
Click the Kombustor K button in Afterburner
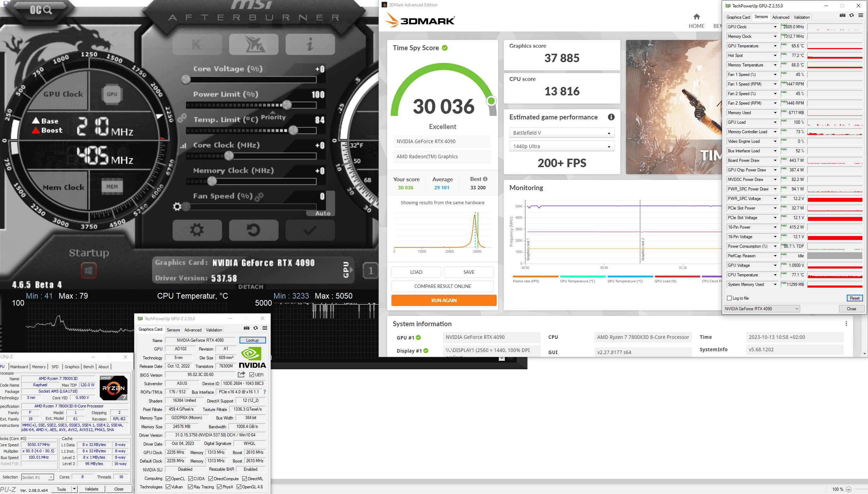point(197,45)
